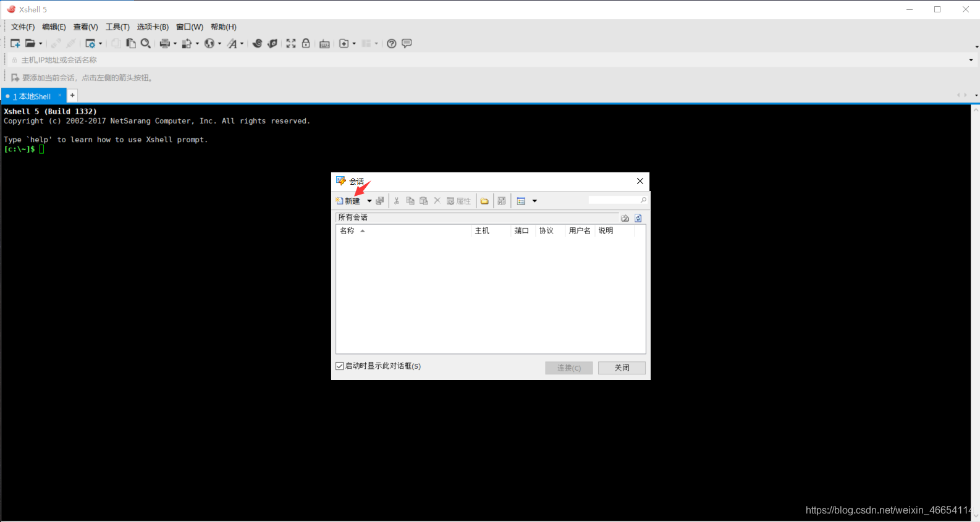
Task: Click the speech bubble feedback icon
Action: 407,43
